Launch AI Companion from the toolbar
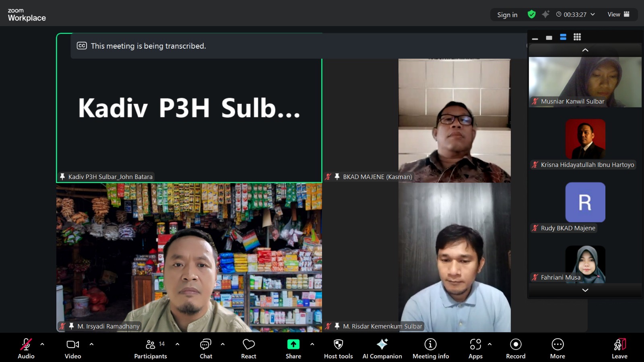 [382, 348]
